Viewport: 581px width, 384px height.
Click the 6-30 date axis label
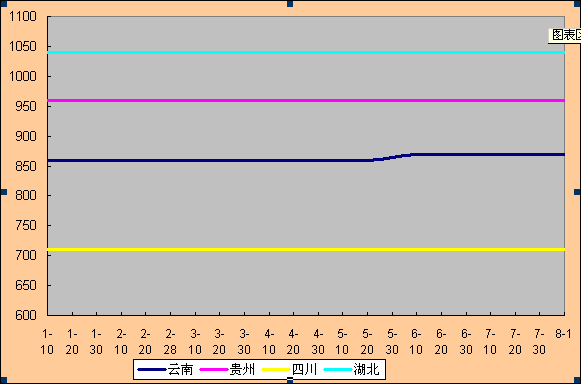coord(466,342)
